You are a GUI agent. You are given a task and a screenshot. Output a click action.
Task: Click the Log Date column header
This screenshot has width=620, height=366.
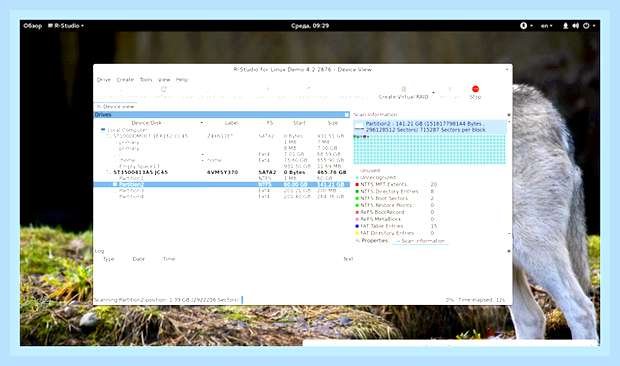coord(139,259)
